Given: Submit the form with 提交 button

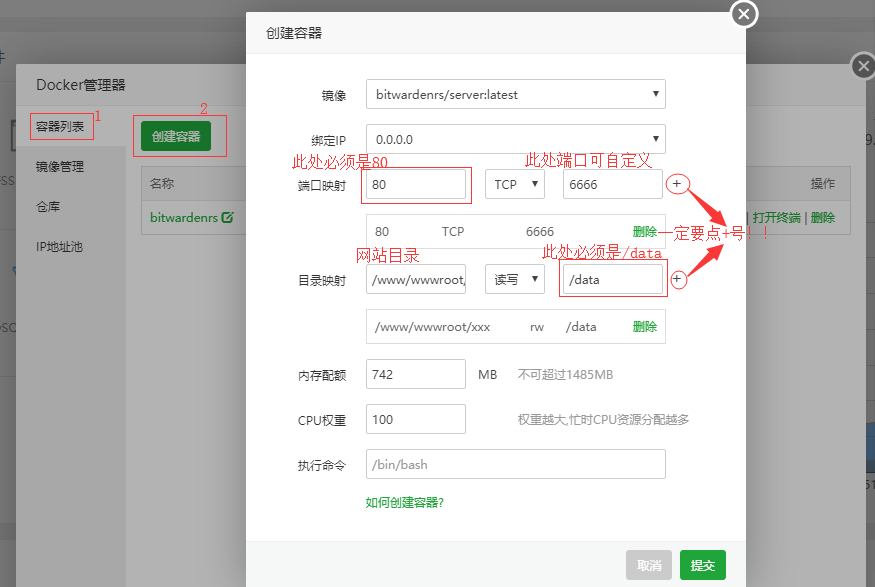Looking at the screenshot, I should click(x=702, y=565).
